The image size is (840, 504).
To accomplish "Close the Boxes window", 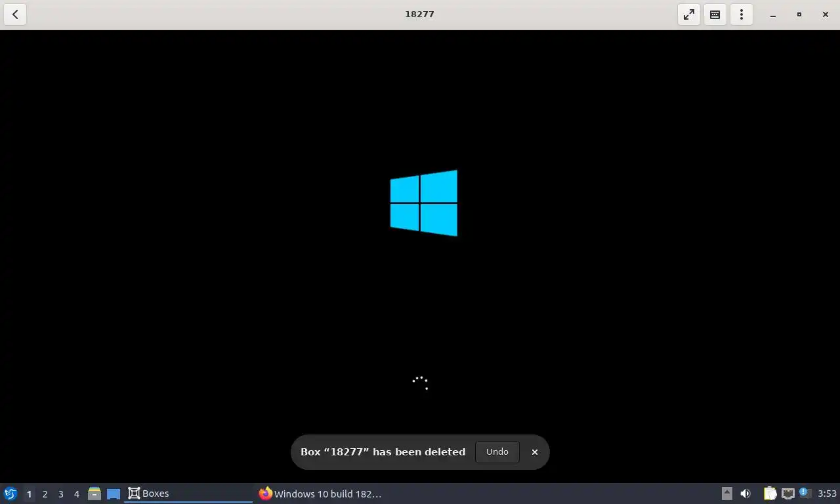I will tap(826, 14).
